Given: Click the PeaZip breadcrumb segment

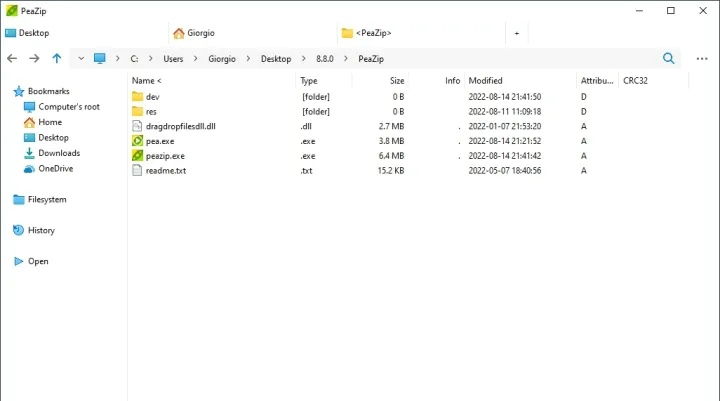Looking at the screenshot, I should coord(371,59).
